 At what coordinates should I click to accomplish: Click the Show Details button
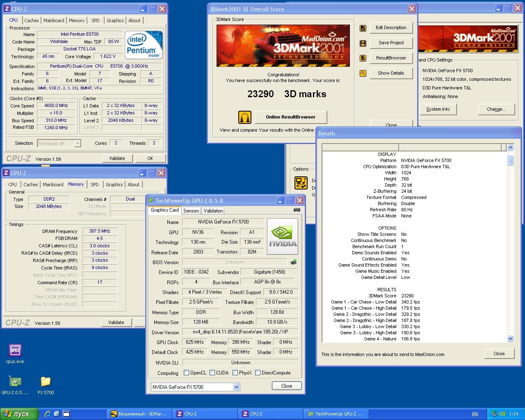pos(391,73)
